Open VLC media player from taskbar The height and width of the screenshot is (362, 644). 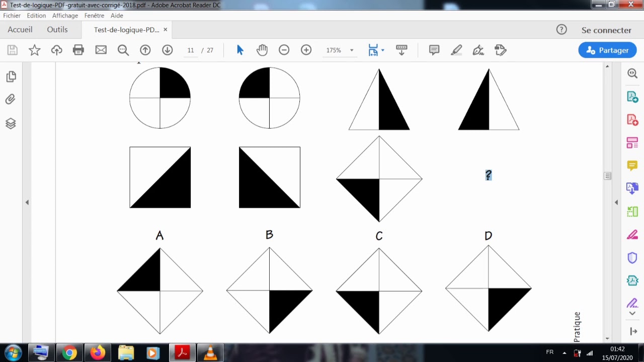click(x=210, y=353)
